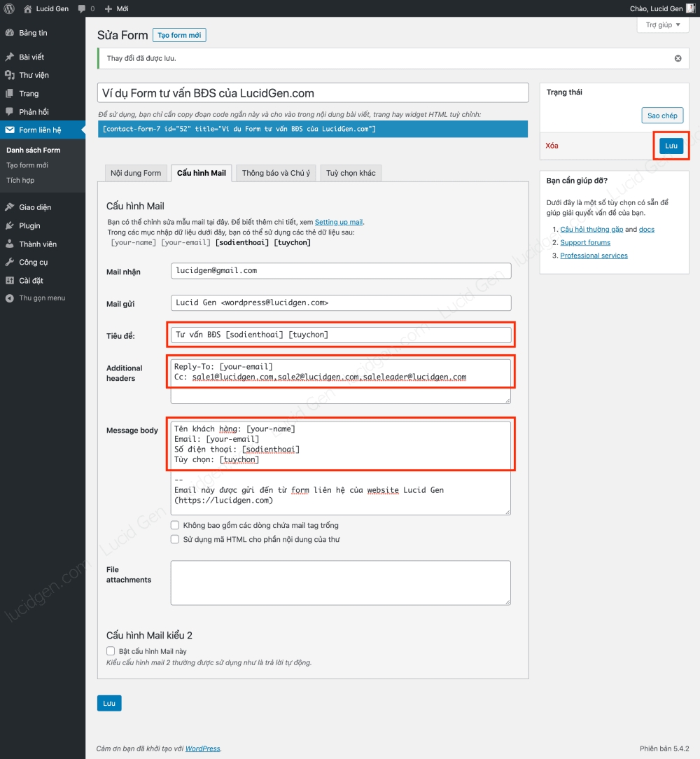The width and height of the screenshot is (700, 759).
Task: Open the comments bubble icon in admin bar
Action: (x=82, y=8)
